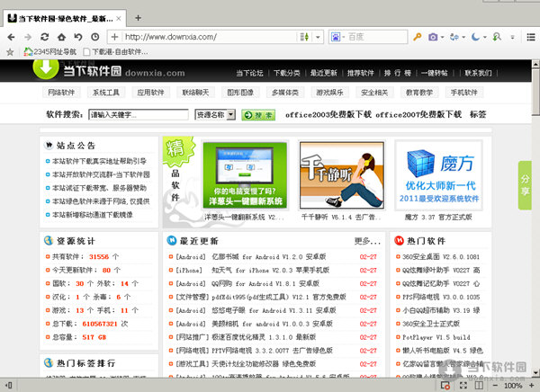Click the magnifier download icon
This screenshot has height=392, width=540.
click(497, 37)
